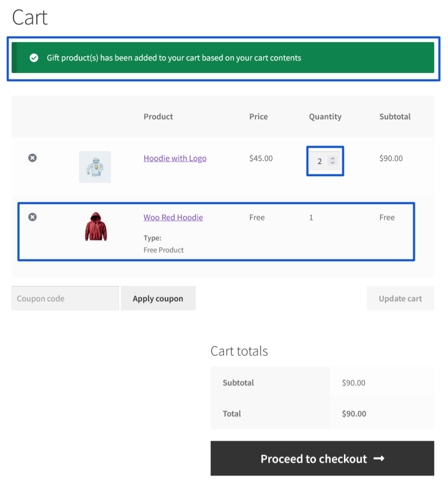Click the quantity number field showing 2
Image resolution: width=448 pixels, height=487 pixels.
click(x=320, y=161)
